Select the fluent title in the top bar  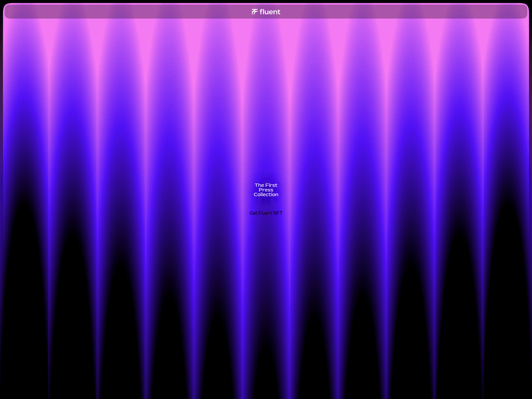click(270, 12)
